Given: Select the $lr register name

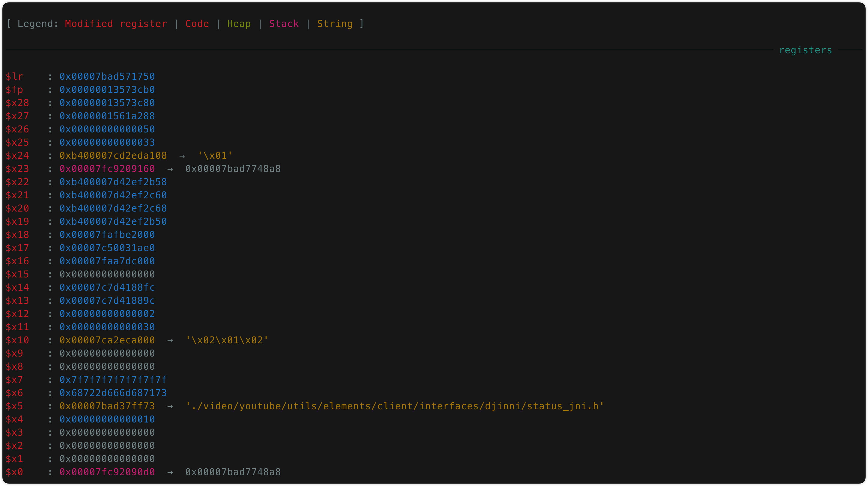Looking at the screenshot, I should click(x=14, y=77).
